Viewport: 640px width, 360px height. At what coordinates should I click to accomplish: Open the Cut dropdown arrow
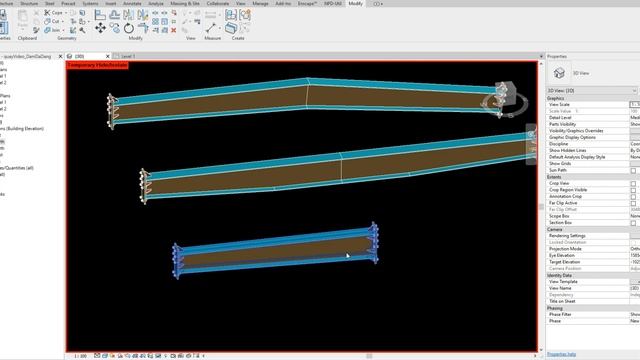(x=62, y=21)
